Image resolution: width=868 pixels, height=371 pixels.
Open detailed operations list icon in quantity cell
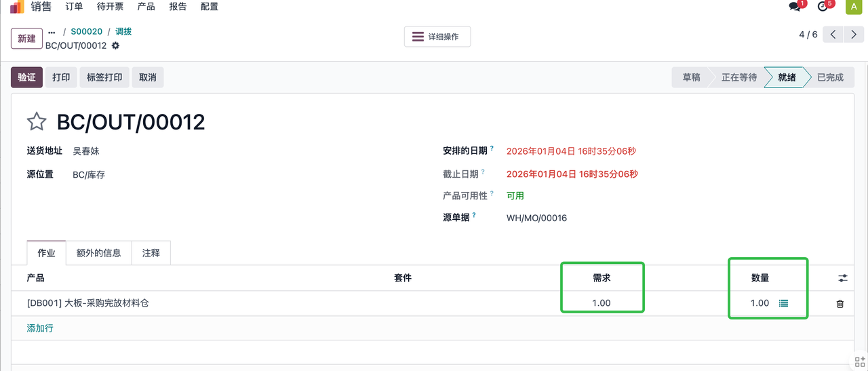point(783,303)
